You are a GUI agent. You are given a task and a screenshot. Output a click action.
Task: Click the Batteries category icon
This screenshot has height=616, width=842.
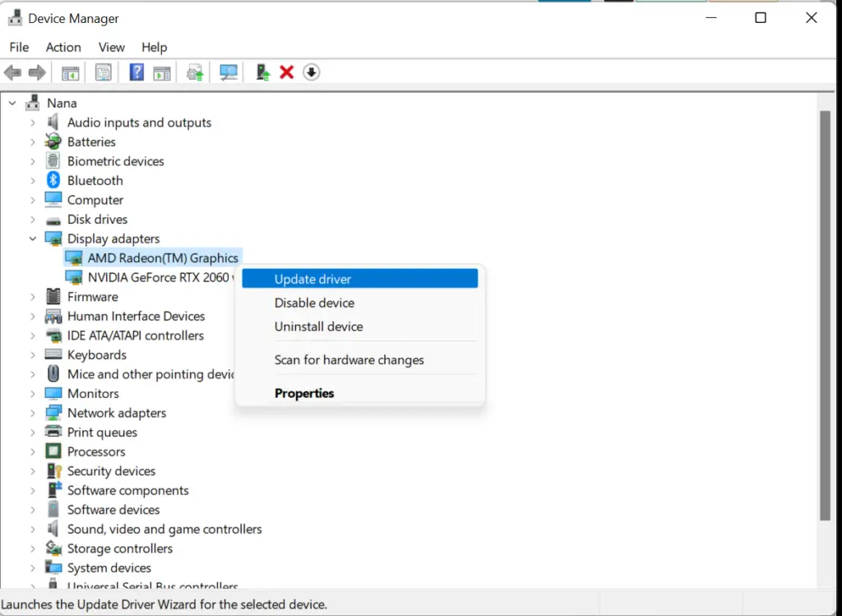tap(53, 141)
